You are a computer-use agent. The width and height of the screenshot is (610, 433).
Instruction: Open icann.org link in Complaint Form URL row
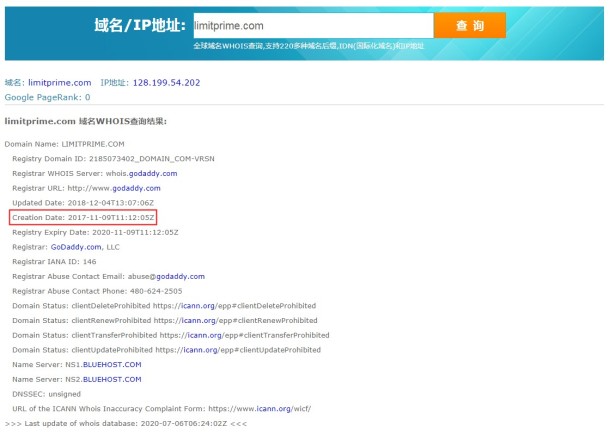pyautogui.click(x=273, y=409)
